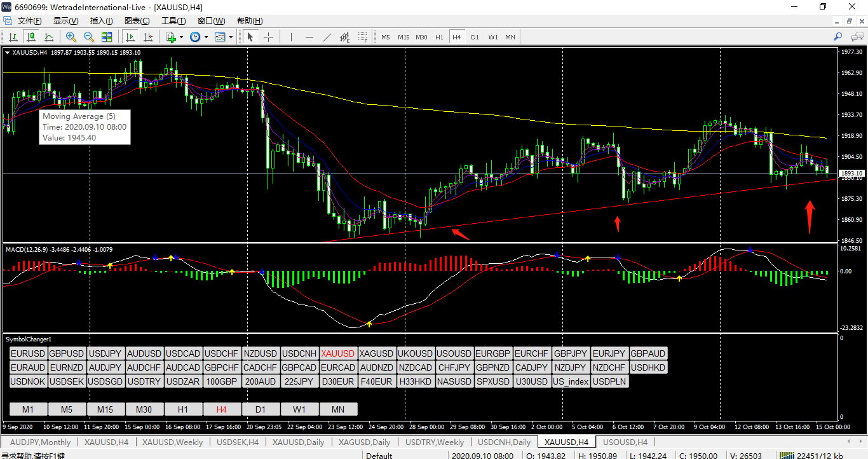Expand the templates dropdown arrow
This screenshot has height=459, width=868.
tap(231, 37)
